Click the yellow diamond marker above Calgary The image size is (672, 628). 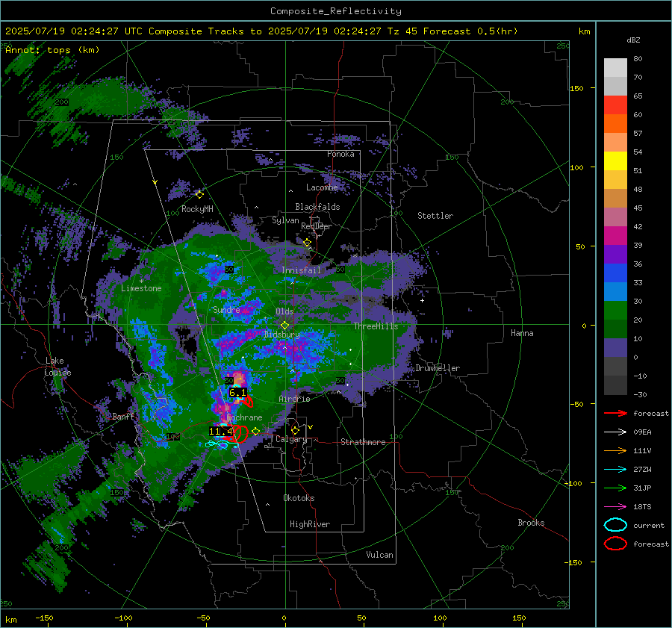295,430
